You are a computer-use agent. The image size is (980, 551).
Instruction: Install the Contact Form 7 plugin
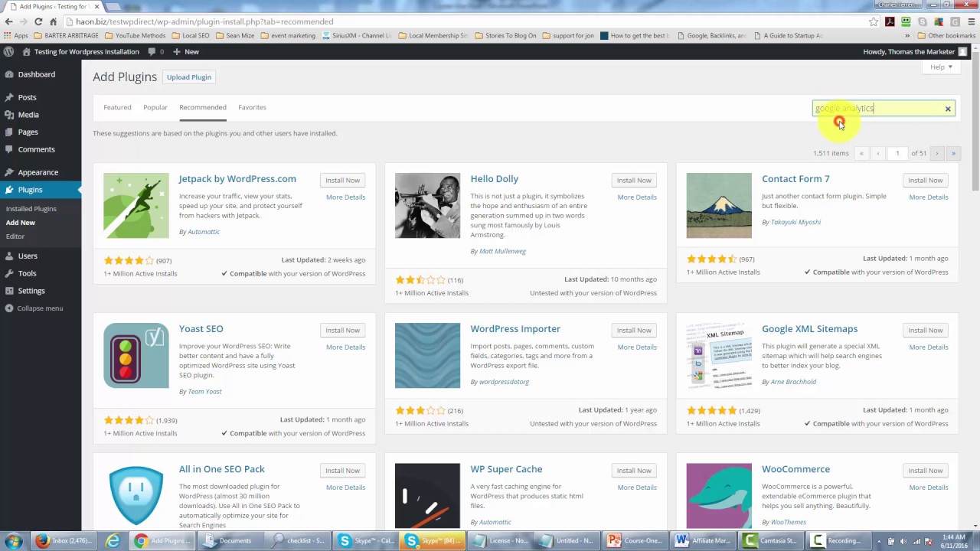tap(925, 181)
